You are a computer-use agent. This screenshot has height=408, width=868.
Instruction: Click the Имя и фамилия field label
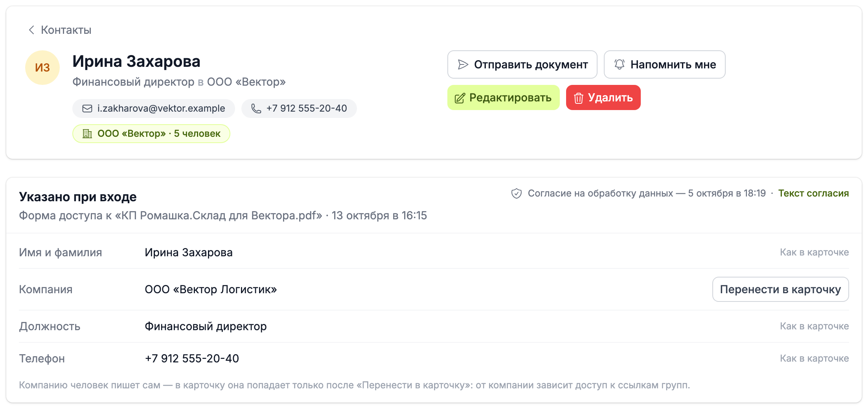coord(61,252)
